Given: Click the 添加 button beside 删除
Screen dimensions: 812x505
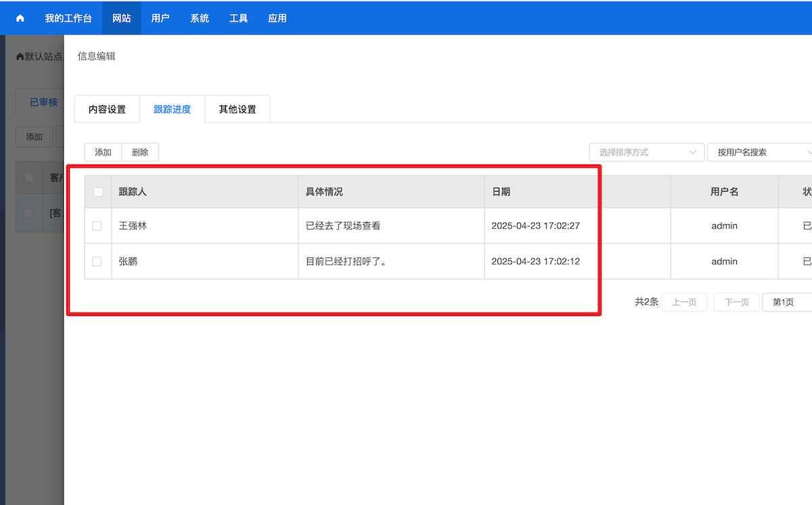Looking at the screenshot, I should pos(103,152).
